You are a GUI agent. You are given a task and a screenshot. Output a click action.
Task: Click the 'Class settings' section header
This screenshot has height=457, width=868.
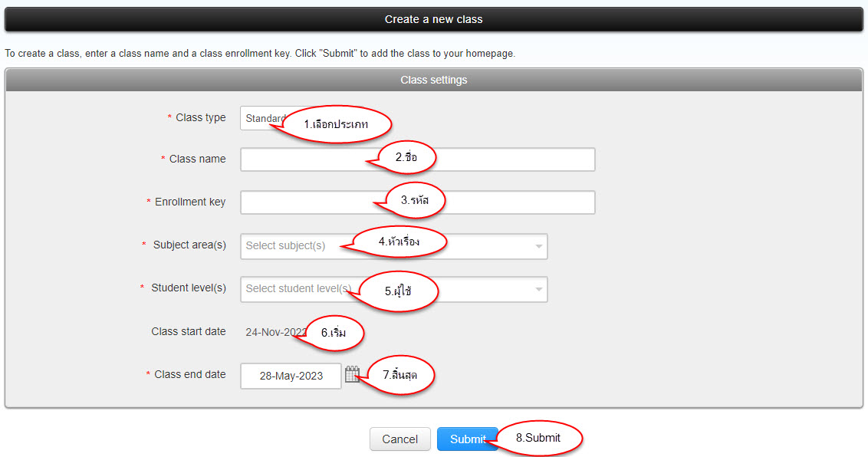[433, 80]
